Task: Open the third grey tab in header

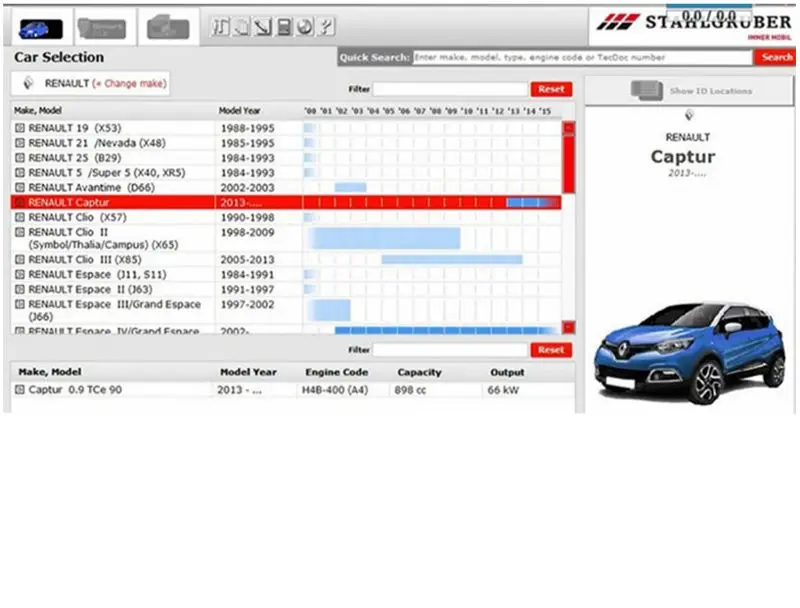Action: click(x=168, y=28)
